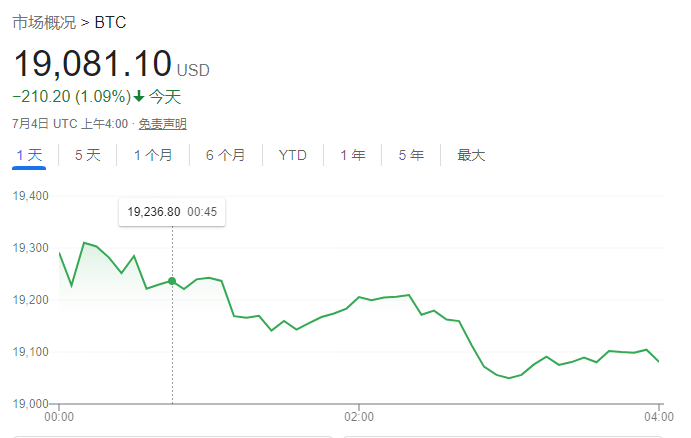Switch to the 5 天 tab
The image size is (691, 438).
88,155
